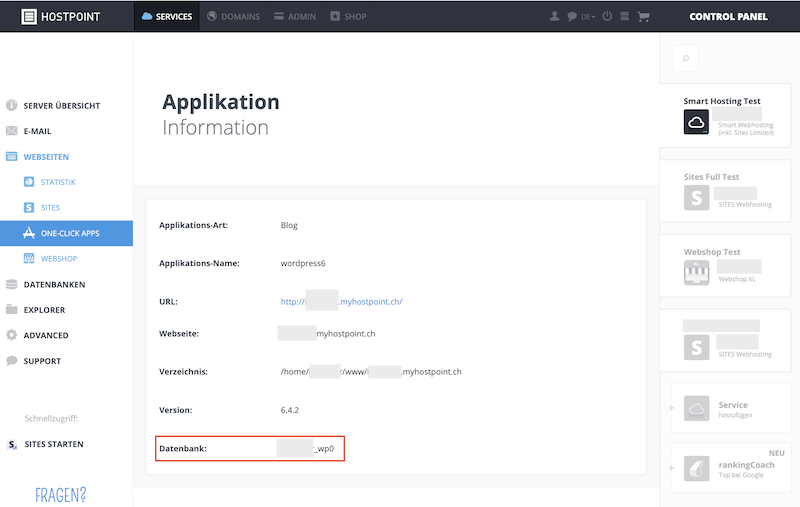Viewport: 800px width, 507px height.
Task: Click Sites Starten quick access link
Action: click(x=54, y=444)
